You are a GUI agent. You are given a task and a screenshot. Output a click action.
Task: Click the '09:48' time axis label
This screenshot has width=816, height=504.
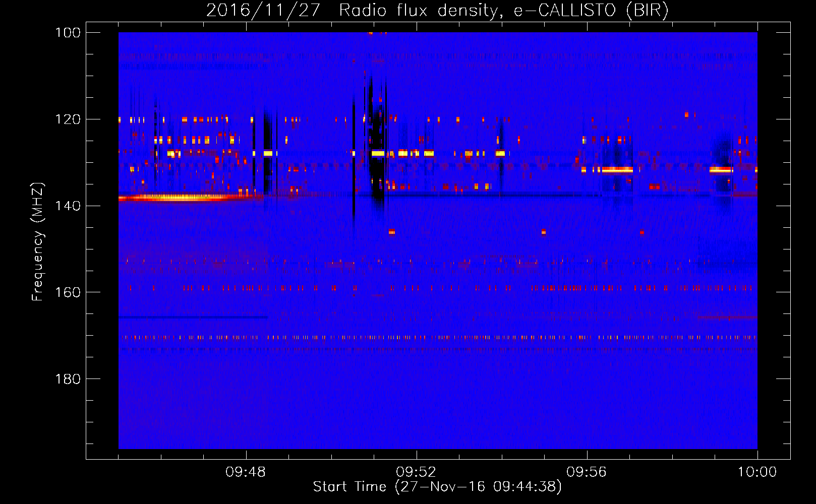click(246, 472)
